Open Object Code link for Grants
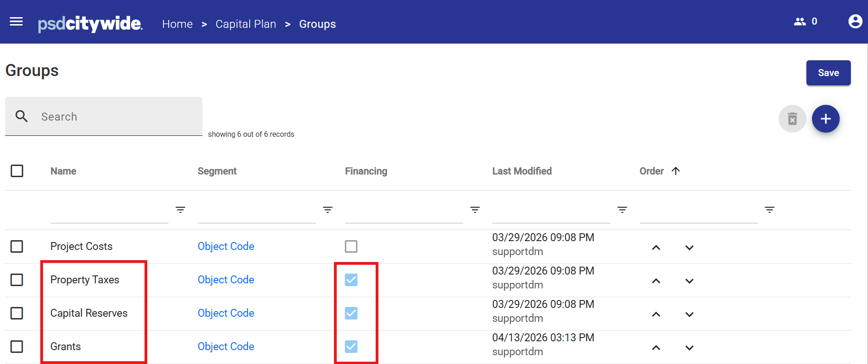 (226, 346)
